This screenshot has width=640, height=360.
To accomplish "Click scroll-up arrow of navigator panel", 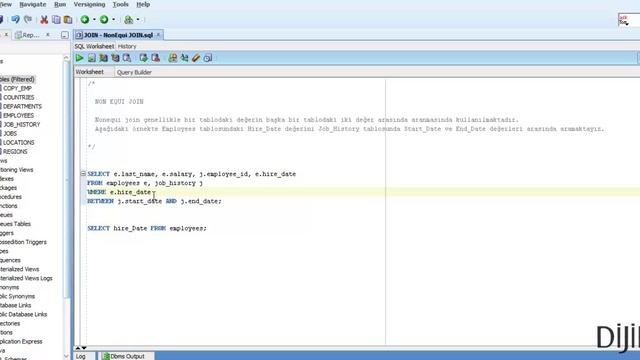I will click(x=67, y=58).
